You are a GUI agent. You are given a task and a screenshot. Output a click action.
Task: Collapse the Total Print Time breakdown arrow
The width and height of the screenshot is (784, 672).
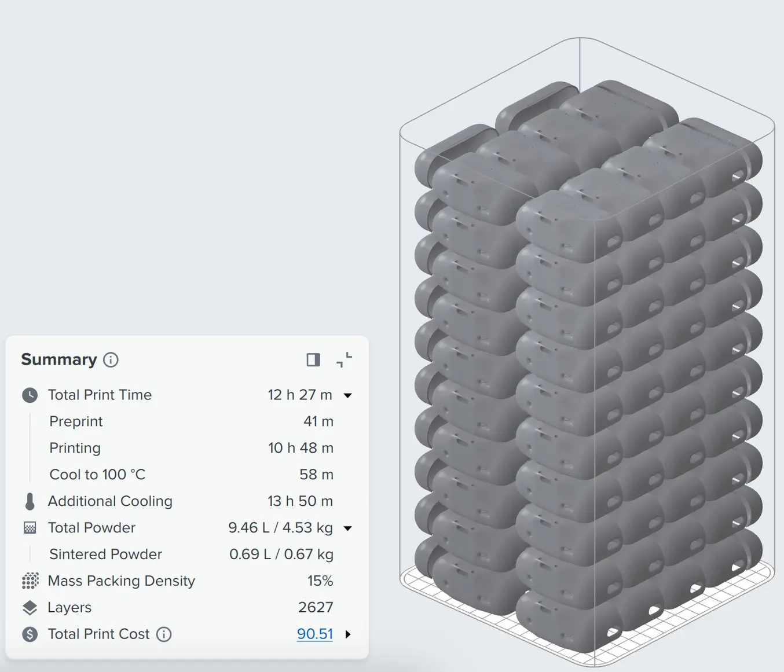click(x=348, y=396)
